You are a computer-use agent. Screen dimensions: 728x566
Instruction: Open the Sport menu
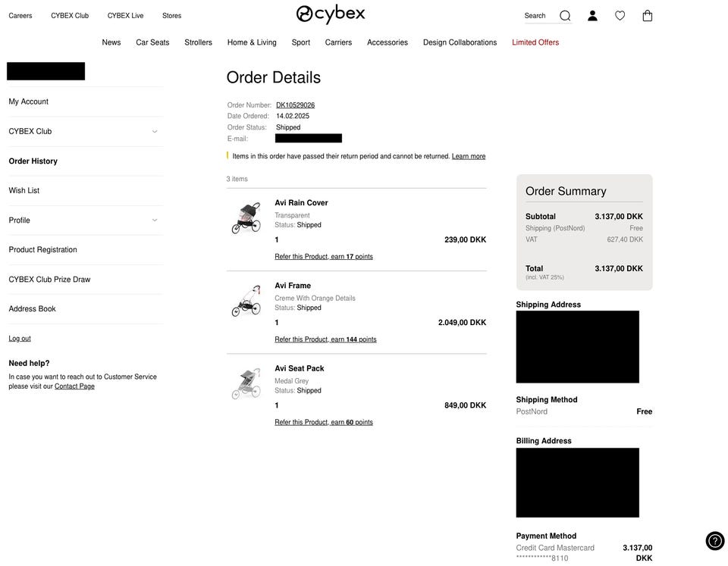pos(301,42)
